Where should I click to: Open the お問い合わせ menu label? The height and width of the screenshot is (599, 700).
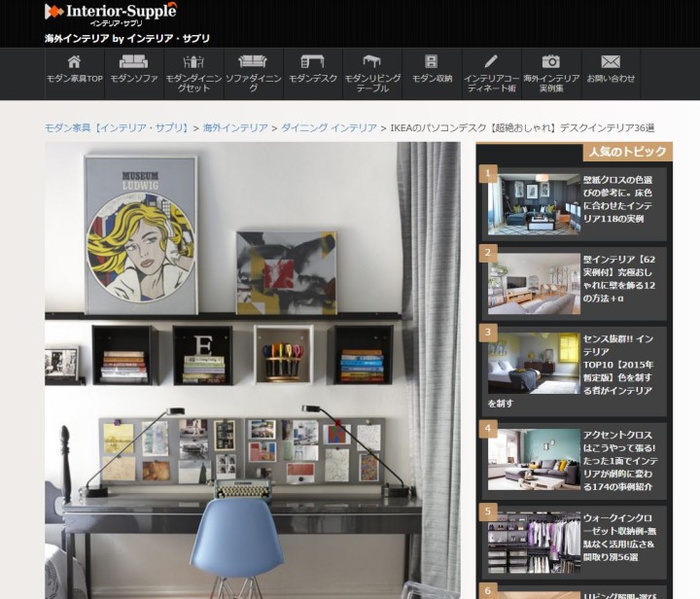point(611,79)
